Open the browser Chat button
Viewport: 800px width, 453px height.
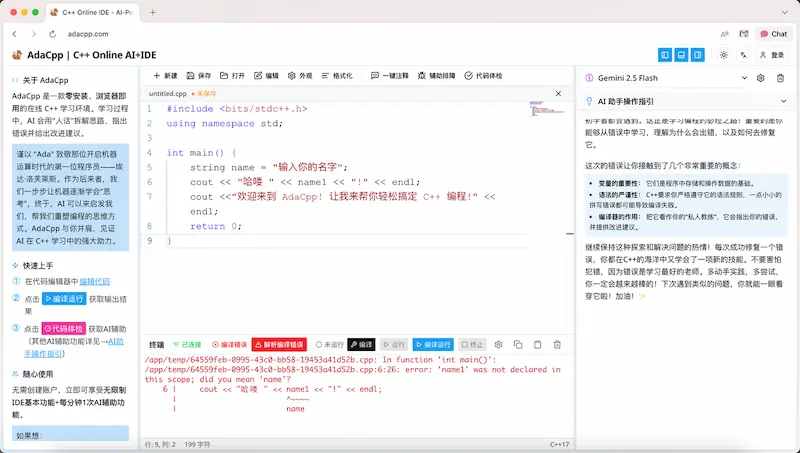(773, 34)
